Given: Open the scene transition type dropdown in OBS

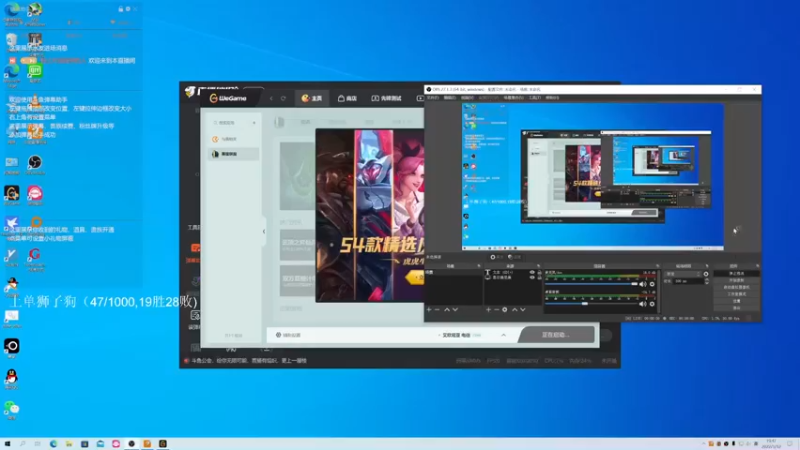Looking at the screenshot, I should 683,274.
